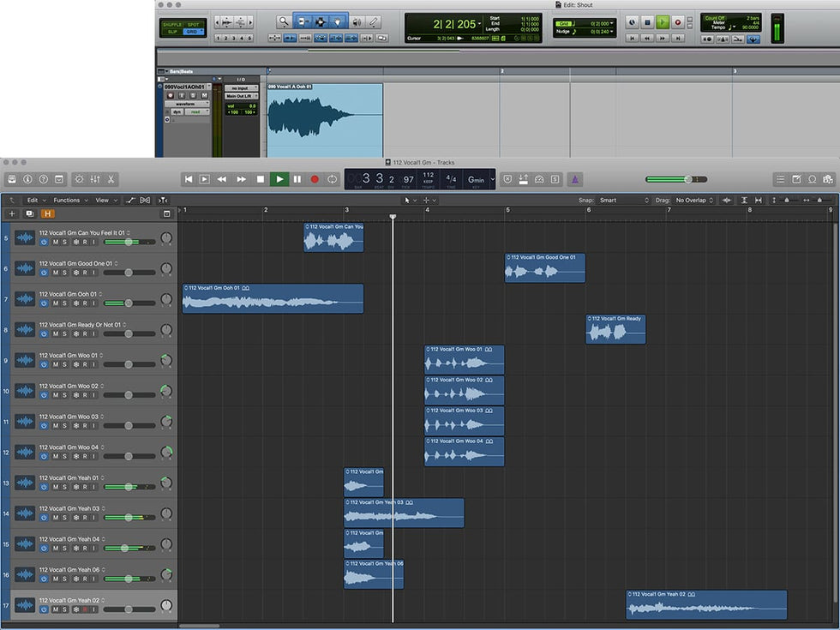The image size is (840, 630).
Task: Enable the purple metronome button
Action: click(575, 179)
